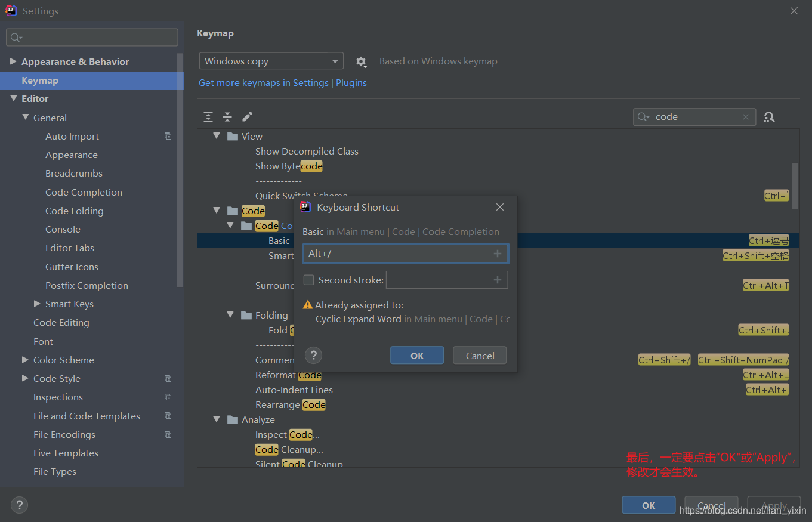The width and height of the screenshot is (812, 522).
Task: Click the settings sidebar search field
Action: (x=92, y=38)
